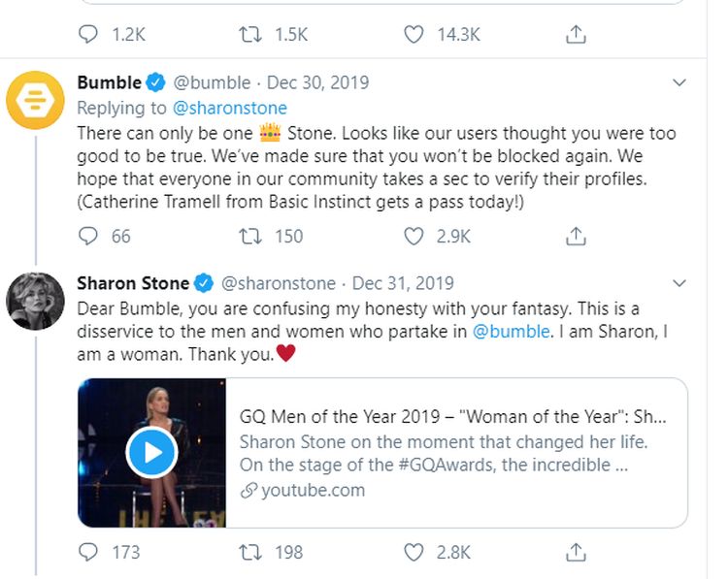Expand Sharon Stone tweet's more-options chevron

[x=680, y=283]
